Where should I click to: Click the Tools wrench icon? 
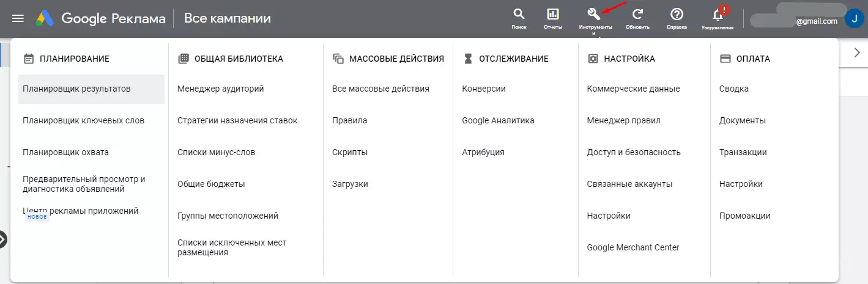pyautogui.click(x=593, y=14)
